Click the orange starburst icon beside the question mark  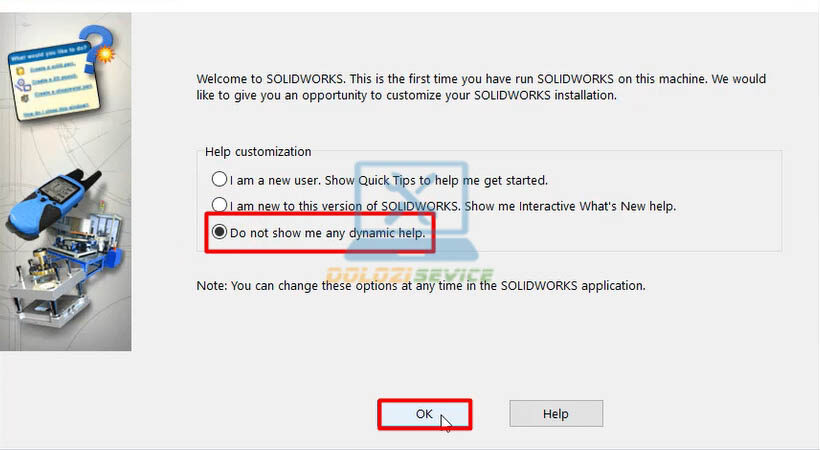106,54
